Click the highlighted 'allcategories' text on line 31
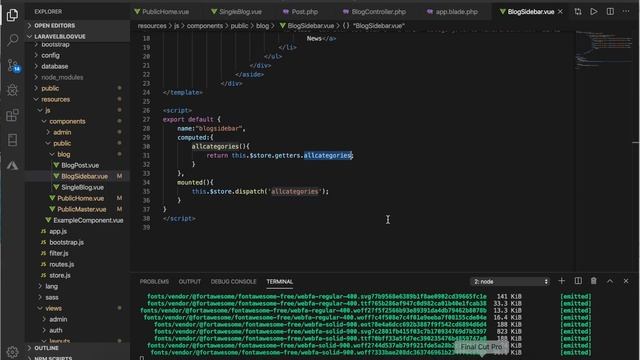The width and height of the screenshot is (640, 360). [x=327, y=156]
